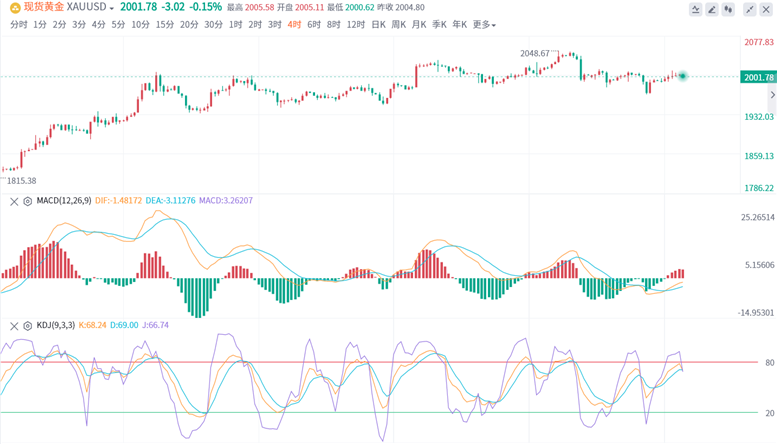This screenshot has width=777, height=444.
Task: Remove the KDJ indicator via X icon
Action: 14,326
